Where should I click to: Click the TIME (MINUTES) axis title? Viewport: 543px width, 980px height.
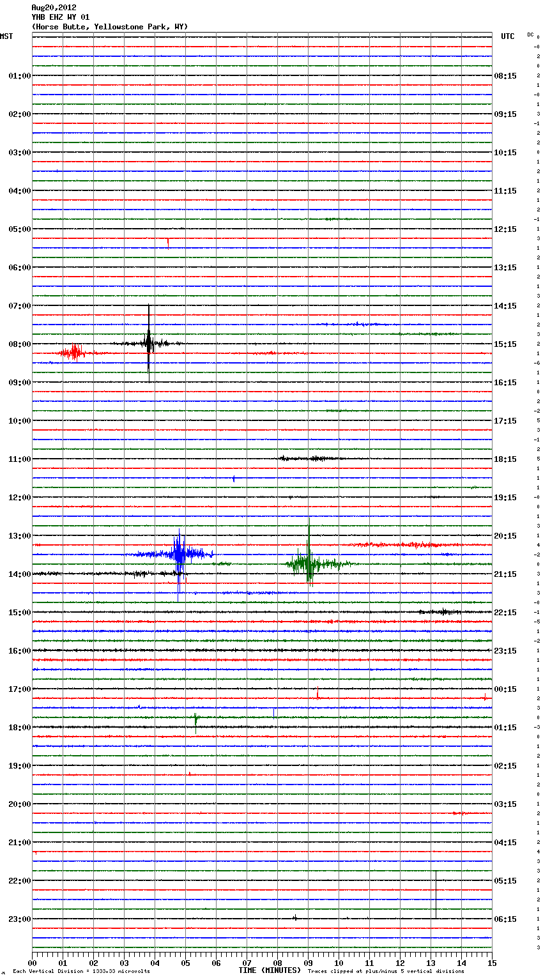click(x=270, y=970)
